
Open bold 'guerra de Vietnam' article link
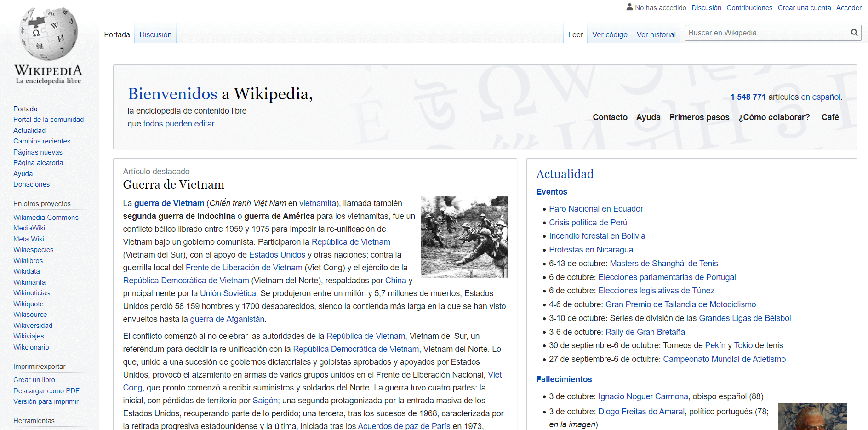click(x=169, y=203)
